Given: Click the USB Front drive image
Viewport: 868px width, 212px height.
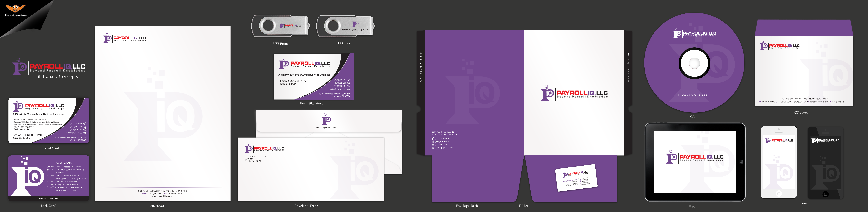Looking at the screenshot, I should (280, 26).
